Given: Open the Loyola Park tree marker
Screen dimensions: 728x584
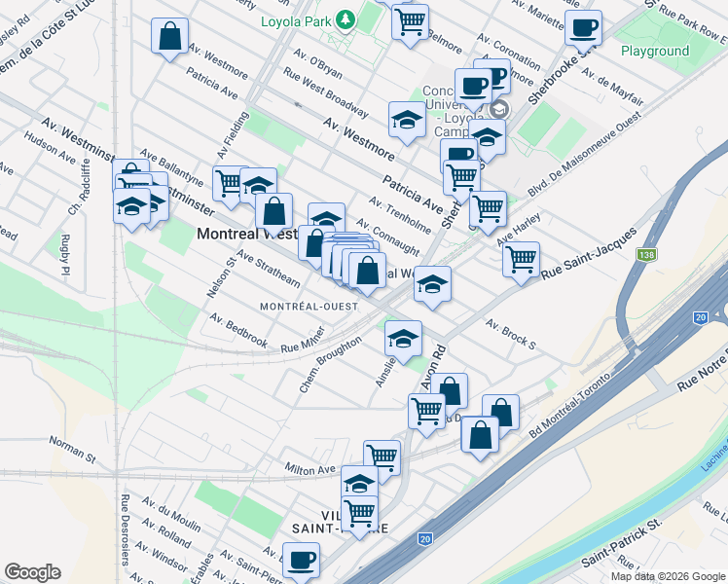Looking at the screenshot, I should [345, 19].
